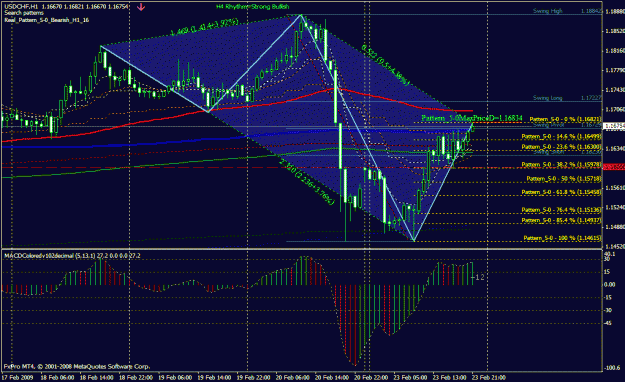Click the '20 Feb 22:00' time axis label
Viewport: 625px width, 382px height.
coord(371,377)
